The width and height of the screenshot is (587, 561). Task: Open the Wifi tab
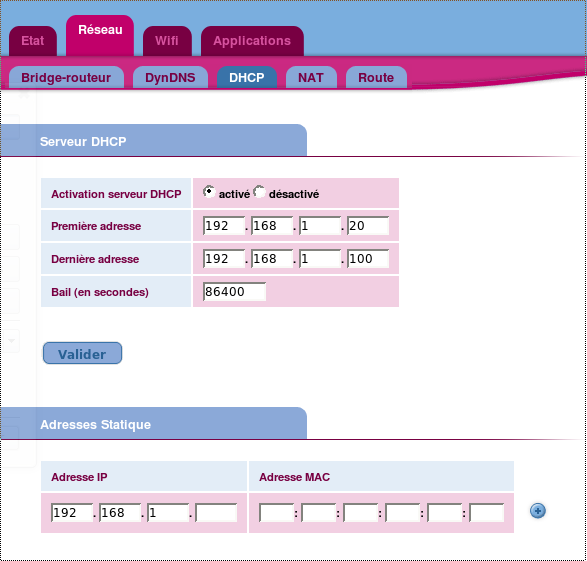(167, 40)
